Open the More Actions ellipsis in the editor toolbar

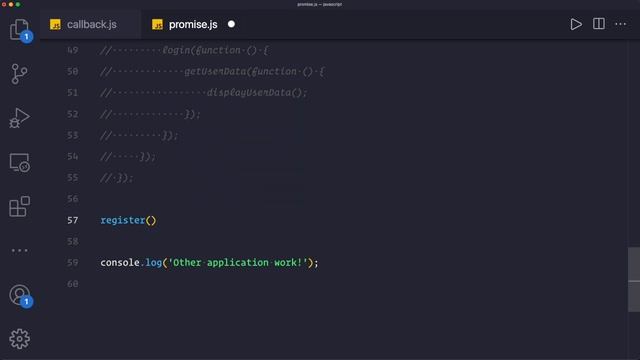point(621,24)
